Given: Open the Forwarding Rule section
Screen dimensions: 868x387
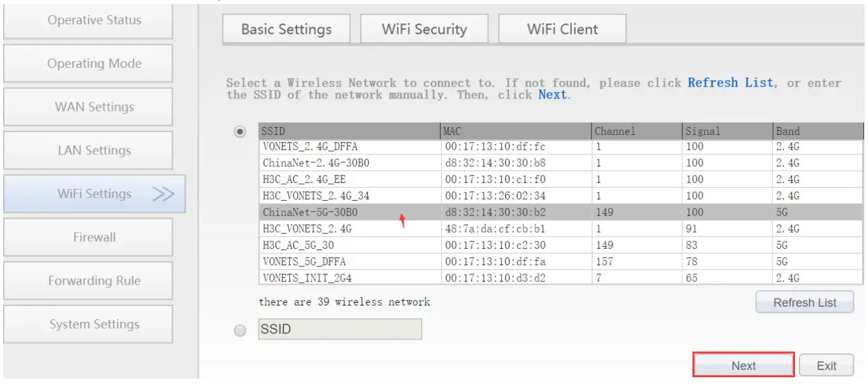Looking at the screenshot, I should [x=88, y=280].
